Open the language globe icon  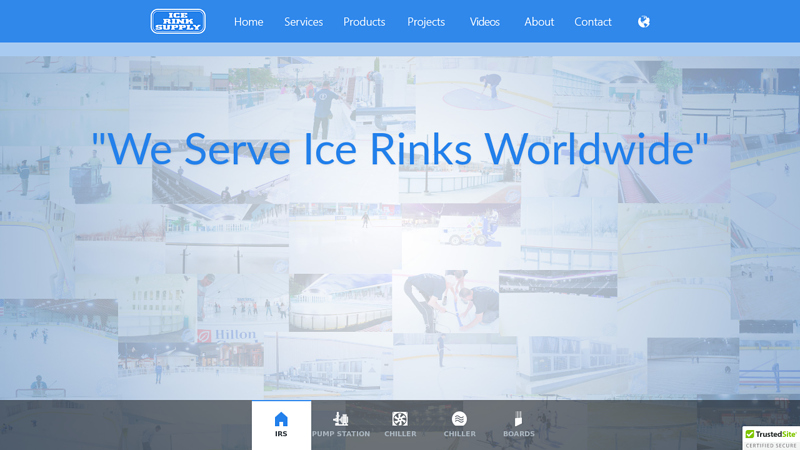pyautogui.click(x=643, y=21)
